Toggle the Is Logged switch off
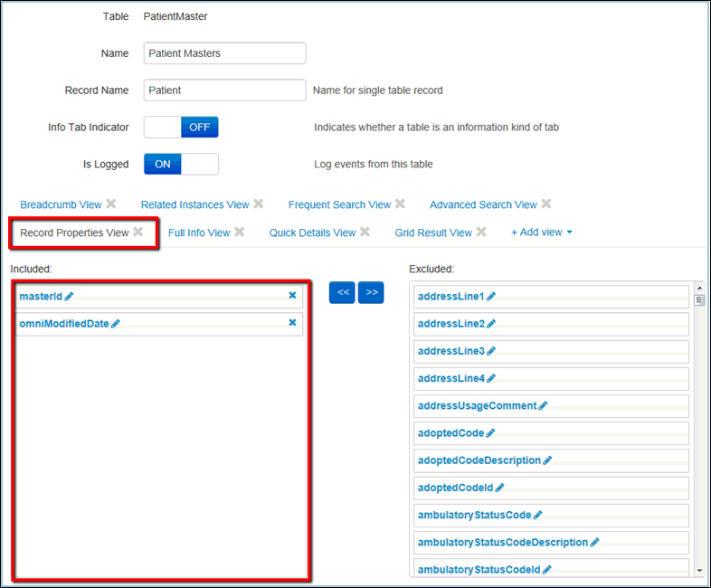This screenshot has width=711, height=588. coord(181,164)
